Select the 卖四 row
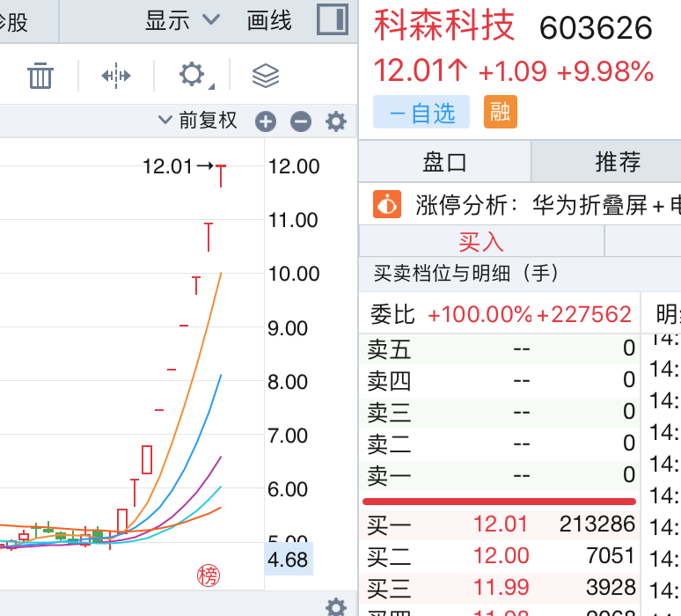Viewport: 681px width, 616px height. coord(500,380)
